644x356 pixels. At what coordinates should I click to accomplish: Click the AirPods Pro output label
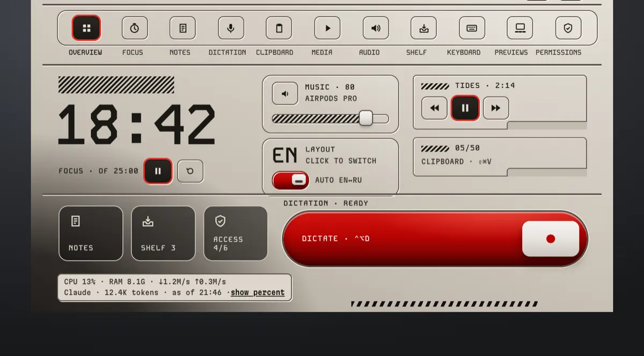point(331,99)
